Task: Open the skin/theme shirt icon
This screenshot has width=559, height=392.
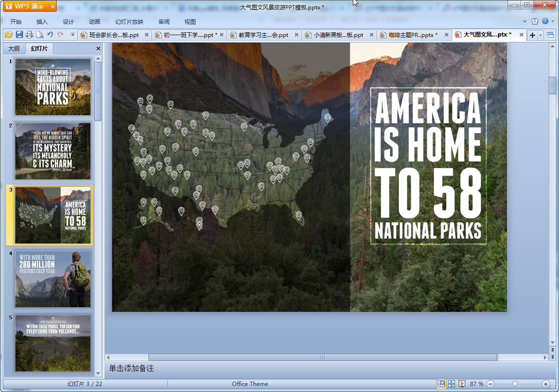Action: click(535, 21)
